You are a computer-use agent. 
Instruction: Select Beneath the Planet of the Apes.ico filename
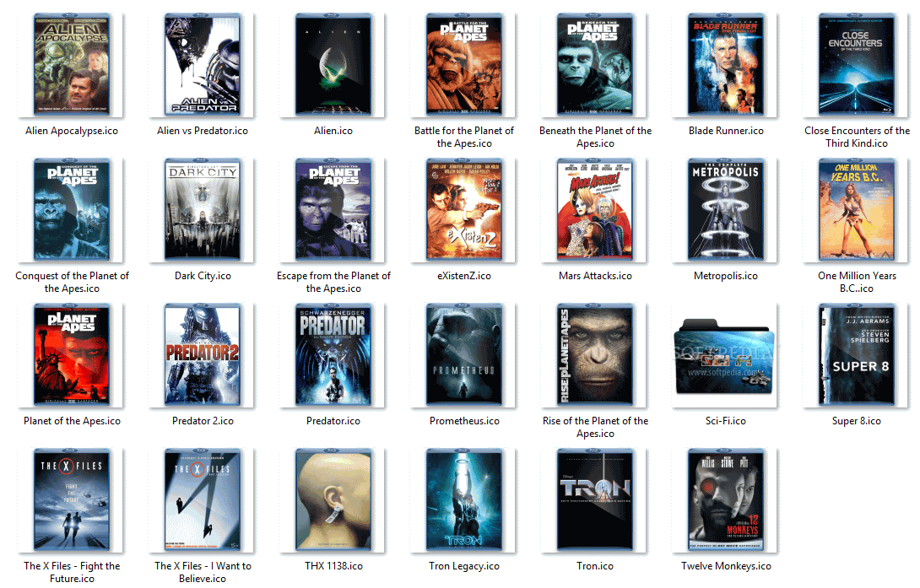[595, 138]
